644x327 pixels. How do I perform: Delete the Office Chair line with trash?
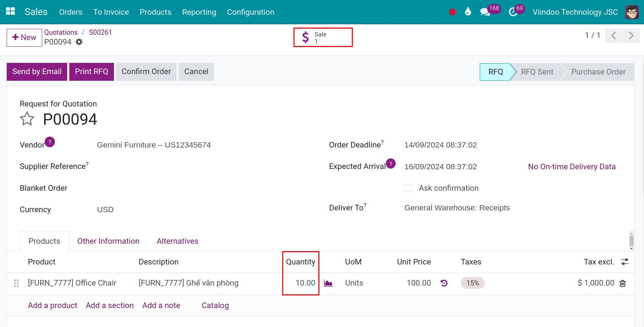click(623, 283)
